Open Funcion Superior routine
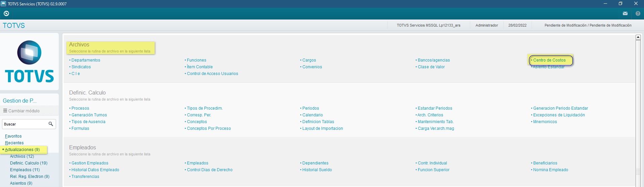Image resolution: width=644 pixels, height=187 pixels. [x=433, y=170]
